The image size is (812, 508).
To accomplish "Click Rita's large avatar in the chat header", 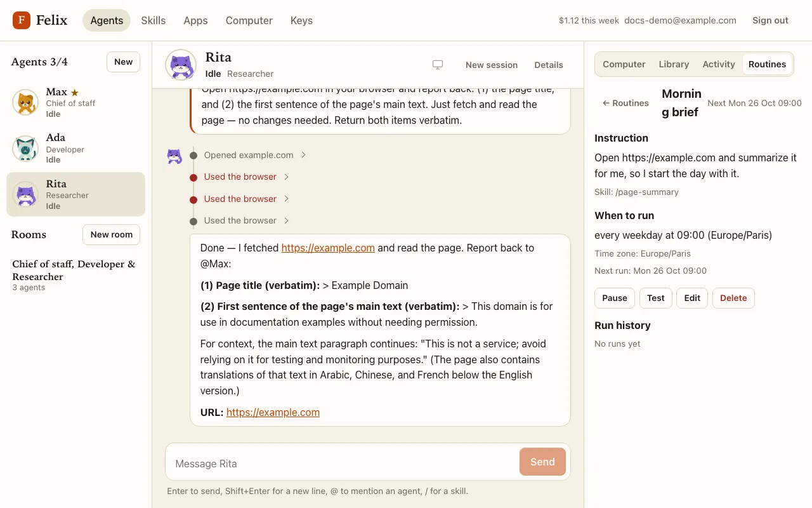I will pos(181,65).
